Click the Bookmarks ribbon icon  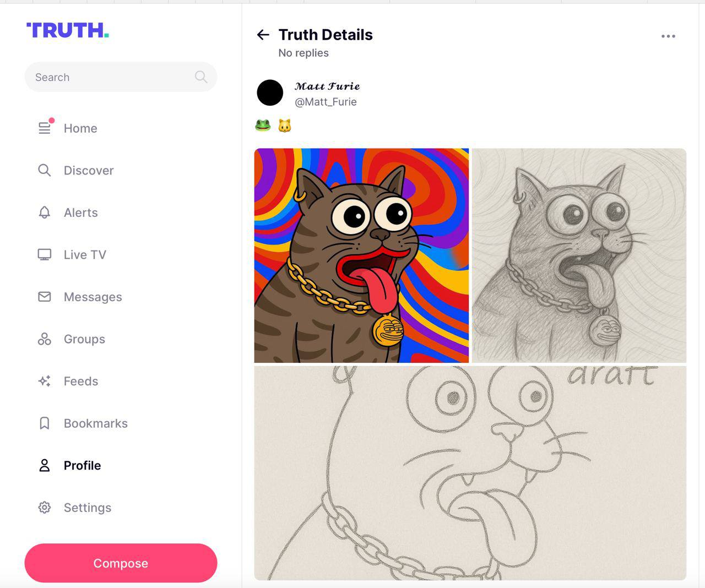pyautogui.click(x=45, y=423)
